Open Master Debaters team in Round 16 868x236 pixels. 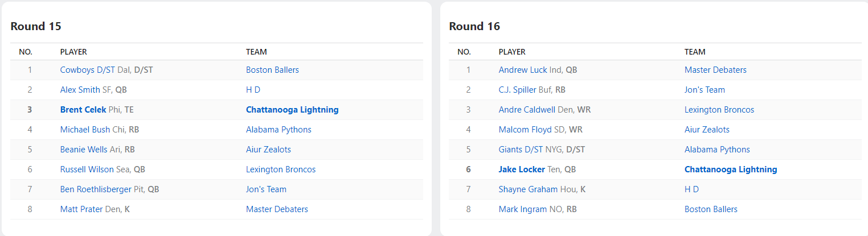(715, 70)
